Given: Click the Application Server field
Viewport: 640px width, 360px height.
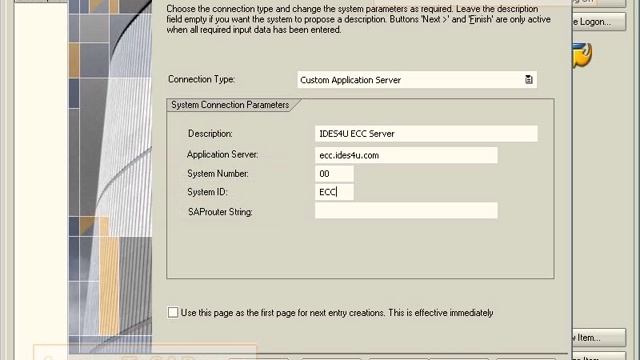Looking at the screenshot, I should [x=406, y=155].
